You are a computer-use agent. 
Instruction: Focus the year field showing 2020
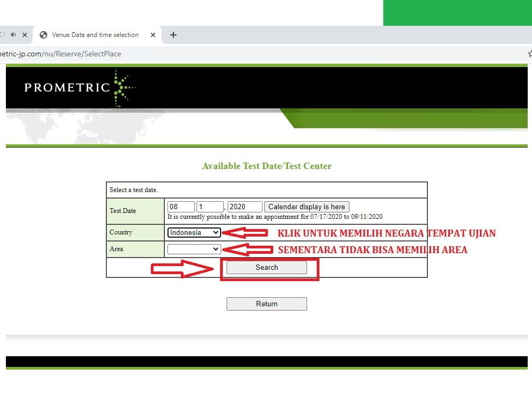tap(245, 207)
